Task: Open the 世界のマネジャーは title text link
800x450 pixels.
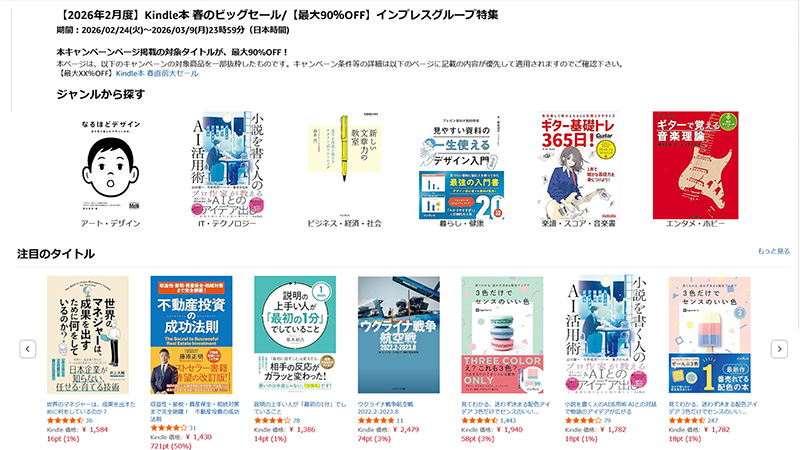Action: (x=91, y=408)
